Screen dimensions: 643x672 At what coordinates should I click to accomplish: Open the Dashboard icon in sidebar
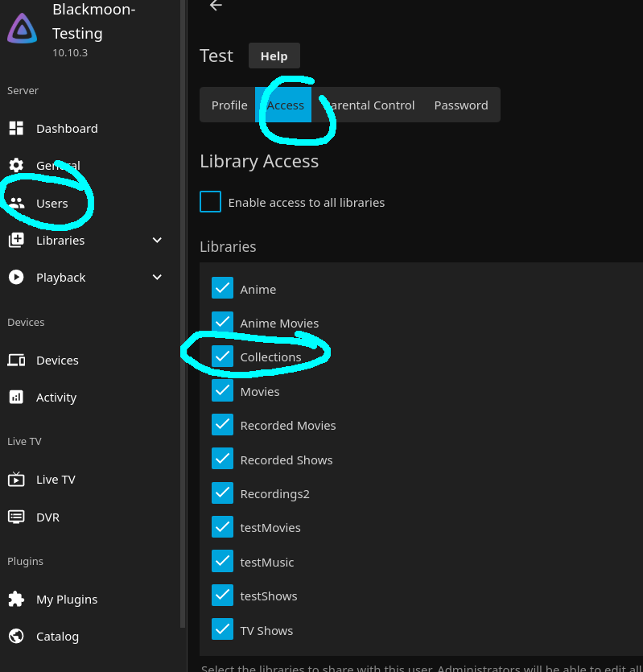pos(16,129)
